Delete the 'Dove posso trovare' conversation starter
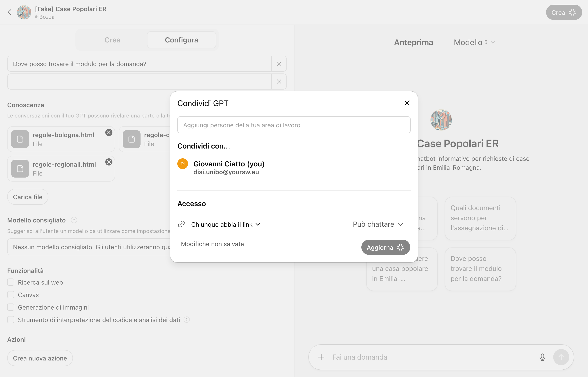Viewport: 588px width, 377px height. tap(279, 64)
